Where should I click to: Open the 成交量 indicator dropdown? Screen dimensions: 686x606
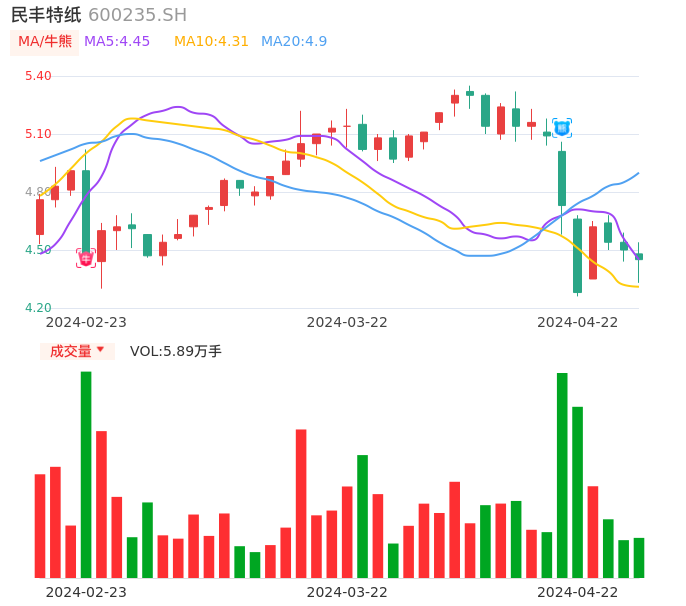pyautogui.click(x=77, y=351)
